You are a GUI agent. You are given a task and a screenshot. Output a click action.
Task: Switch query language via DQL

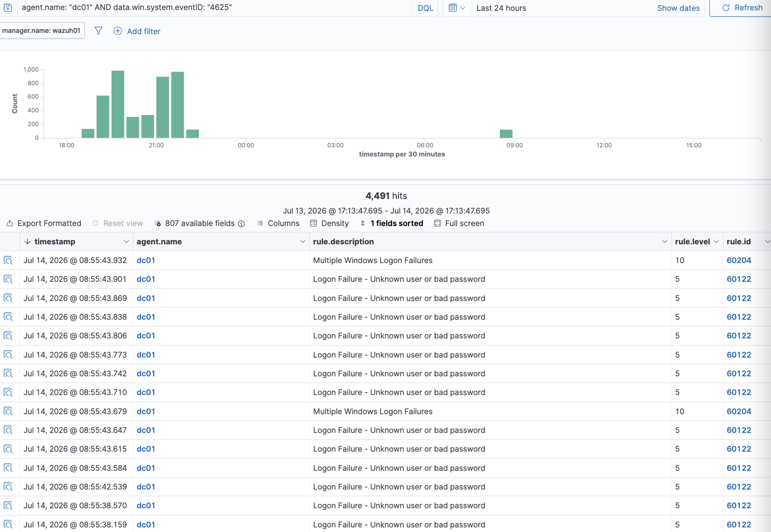(x=425, y=8)
